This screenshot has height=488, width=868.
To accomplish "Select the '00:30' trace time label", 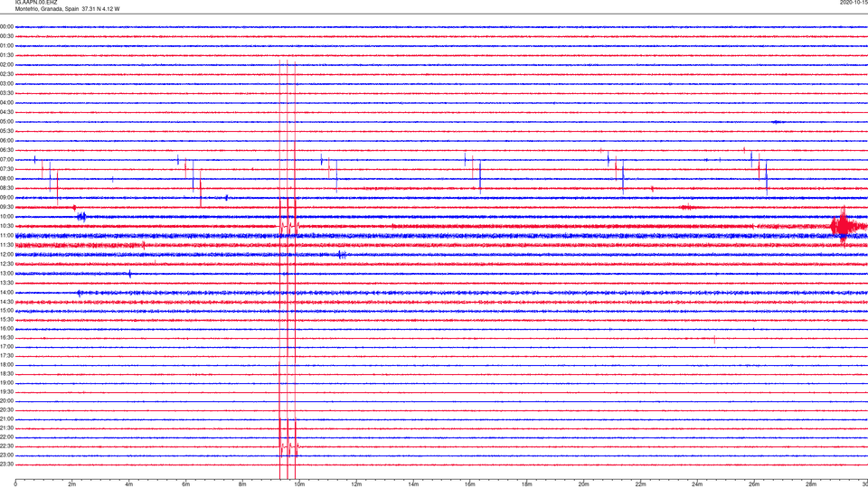I will [x=6, y=36].
